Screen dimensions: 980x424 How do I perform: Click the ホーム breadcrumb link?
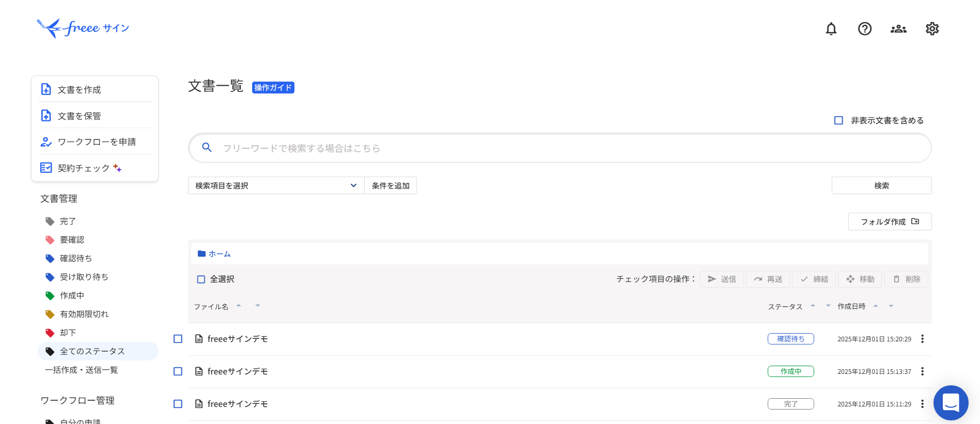click(x=220, y=254)
